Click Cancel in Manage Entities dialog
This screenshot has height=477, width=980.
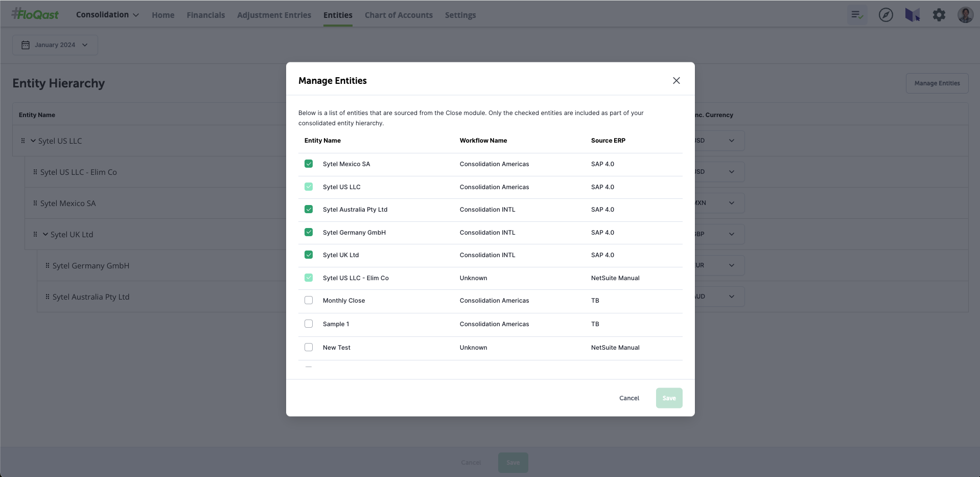[x=629, y=398]
